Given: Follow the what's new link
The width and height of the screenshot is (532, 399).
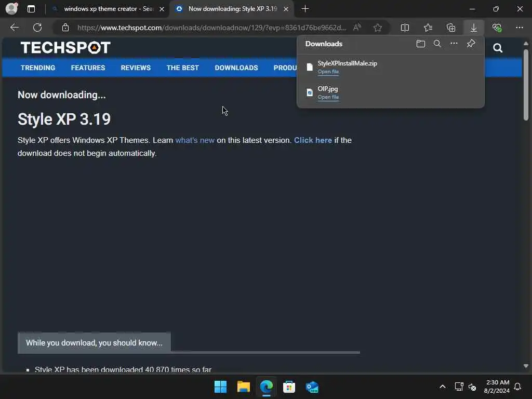Looking at the screenshot, I should pos(195,140).
